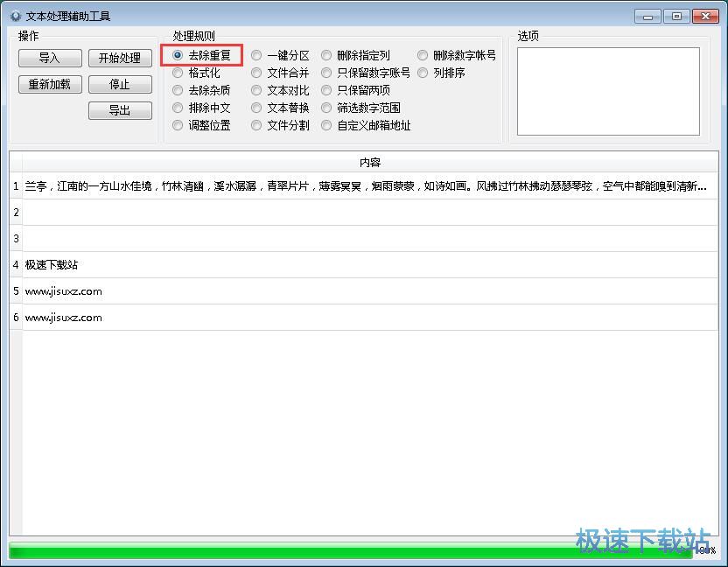This screenshot has width=728, height=567.
Task: Click the 导入 import button
Action: pos(50,58)
